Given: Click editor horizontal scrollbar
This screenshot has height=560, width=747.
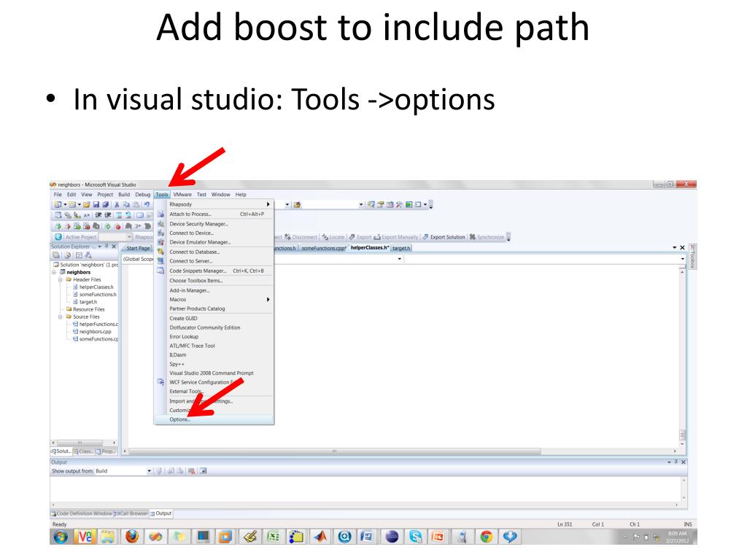Looking at the screenshot, I should [334, 451].
